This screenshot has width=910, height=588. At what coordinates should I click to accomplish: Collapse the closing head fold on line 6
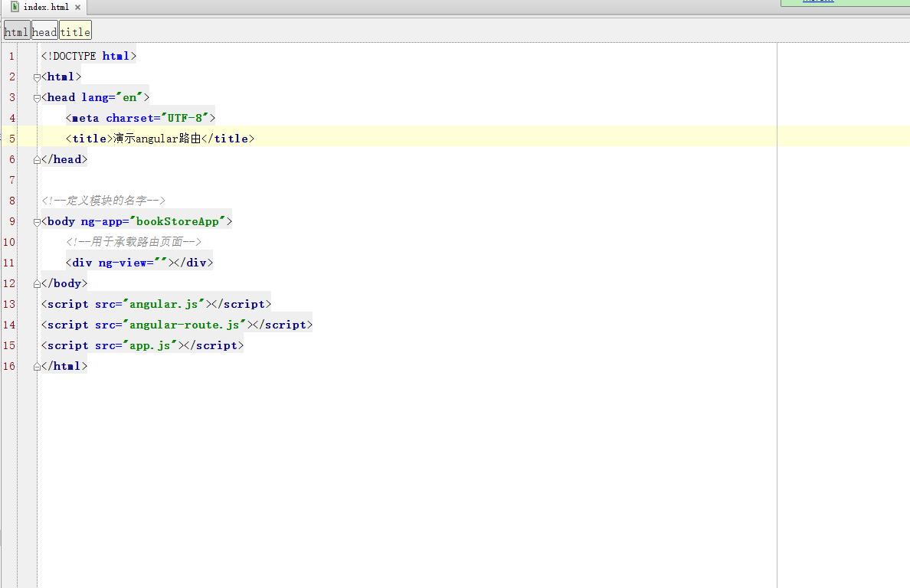(37, 160)
